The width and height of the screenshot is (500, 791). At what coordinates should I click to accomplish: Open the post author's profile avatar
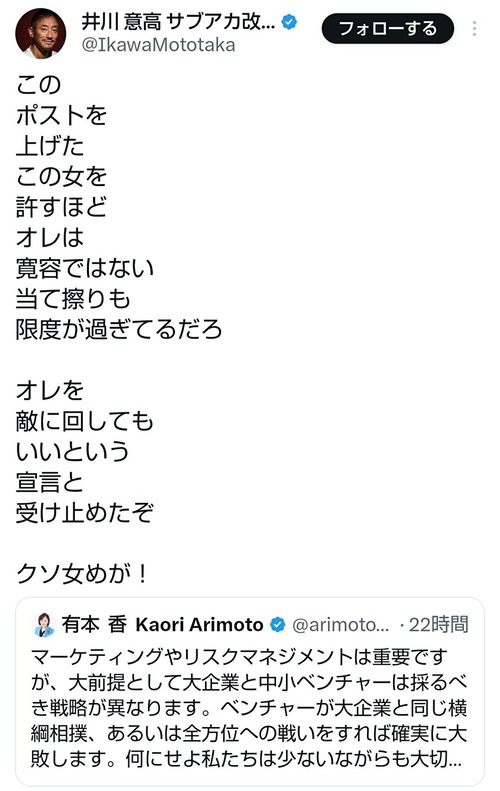[40, 33]
